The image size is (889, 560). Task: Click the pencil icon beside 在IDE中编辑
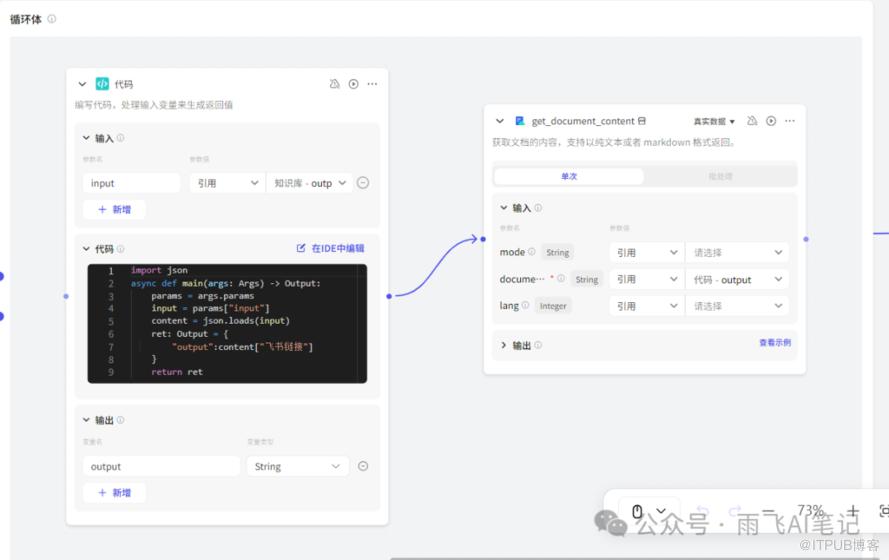(x=301, y=248)
